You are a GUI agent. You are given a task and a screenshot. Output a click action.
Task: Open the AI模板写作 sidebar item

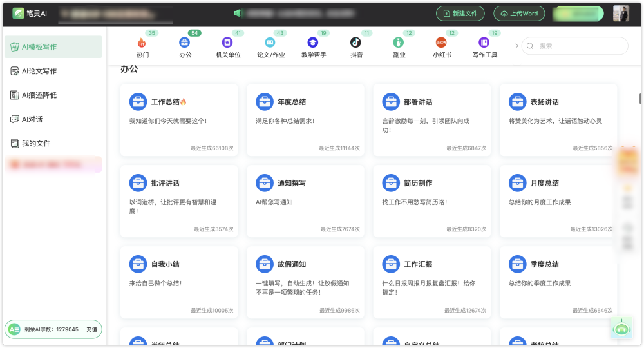53,47
